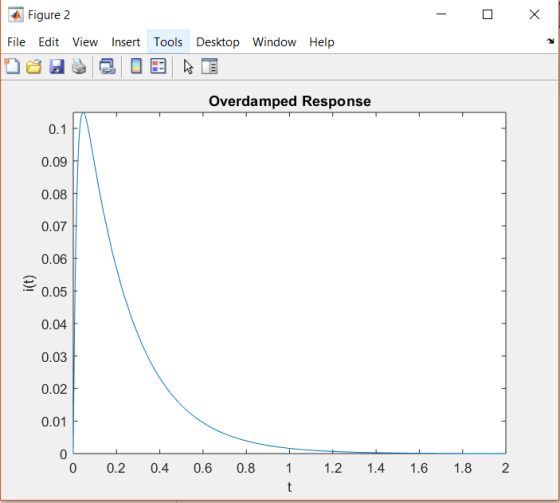Open the Edit menu
560x503 pixels.
pos(49,42)
